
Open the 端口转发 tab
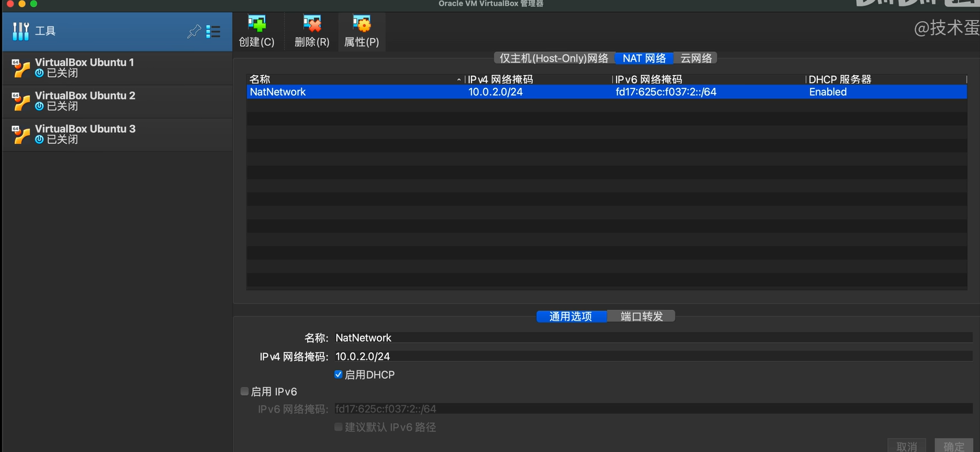(x=641, y=316)
